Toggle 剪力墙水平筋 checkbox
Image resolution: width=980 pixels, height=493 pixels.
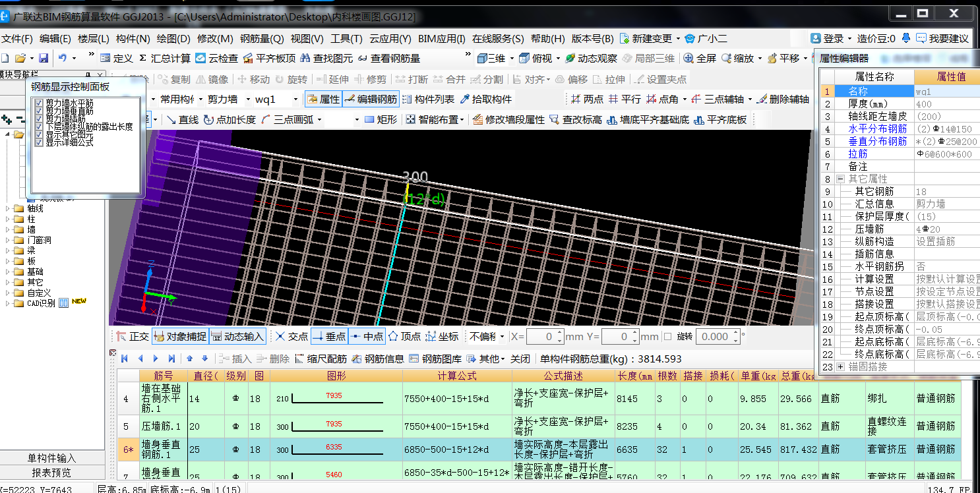coord(39,103)
